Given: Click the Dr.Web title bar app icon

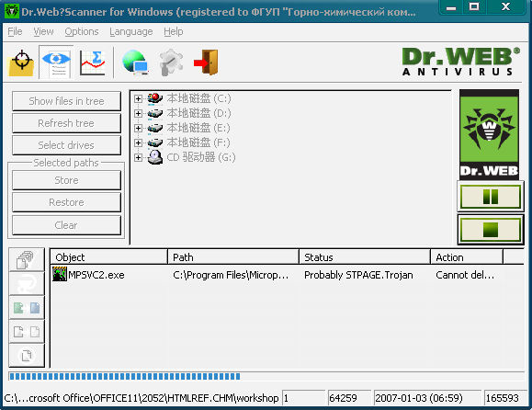Looking at the screenshot, I should click(x=12, y=12).
